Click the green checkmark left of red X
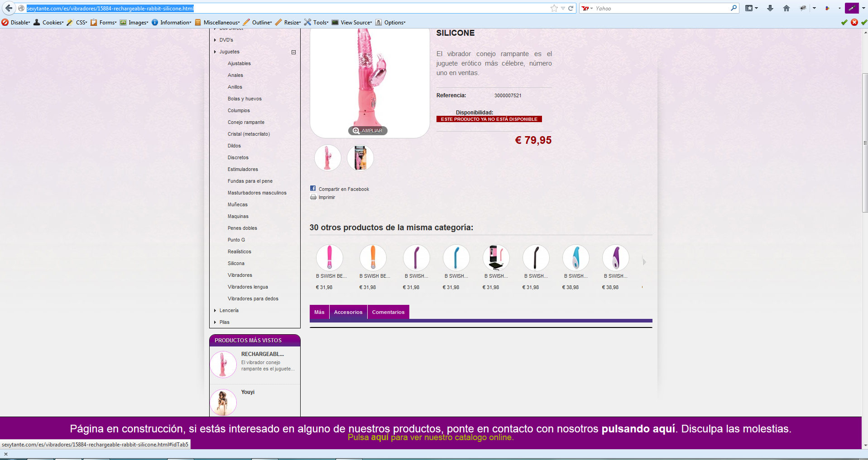868x460 pixels. click(844, 22)
